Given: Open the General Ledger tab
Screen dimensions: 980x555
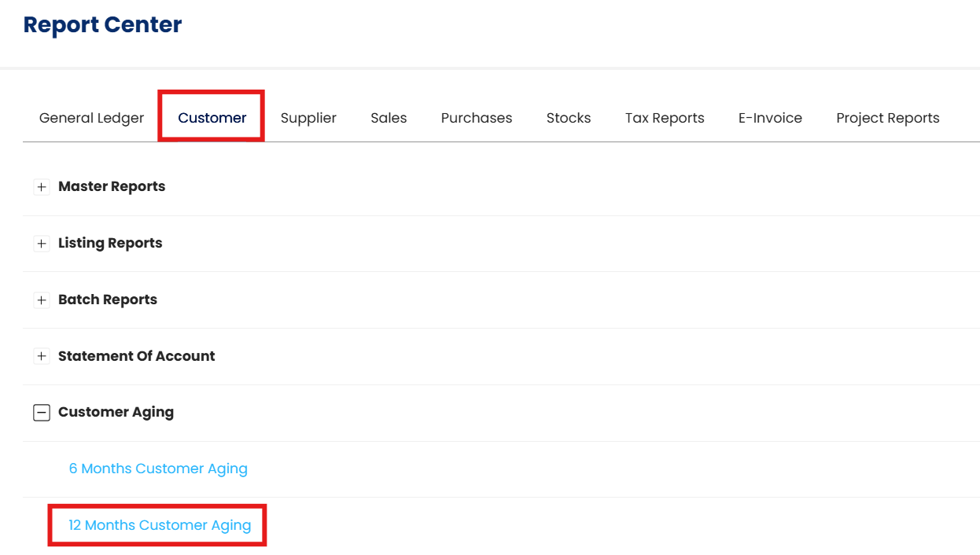Looking at the screenshot, I should [x=91, y=118].
